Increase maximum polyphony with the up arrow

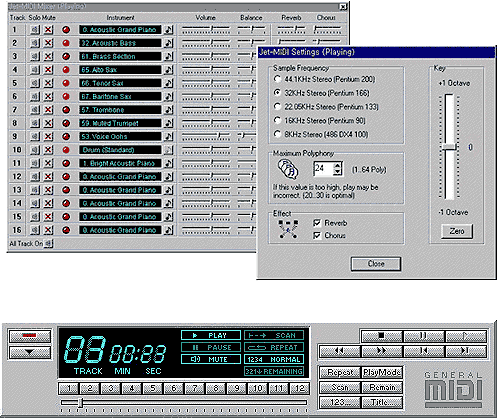click(338, 165)
